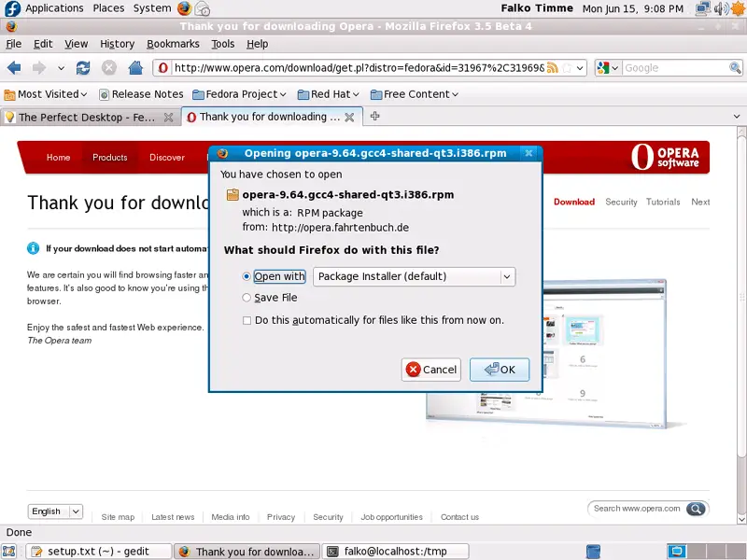Screen dimensions: 747x560
Task: Open the search engine selector dropdown
Action: [608, 67]
